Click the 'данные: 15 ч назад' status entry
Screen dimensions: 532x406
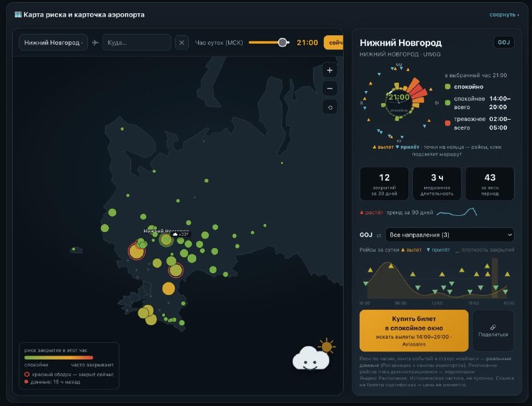(53, 382)
